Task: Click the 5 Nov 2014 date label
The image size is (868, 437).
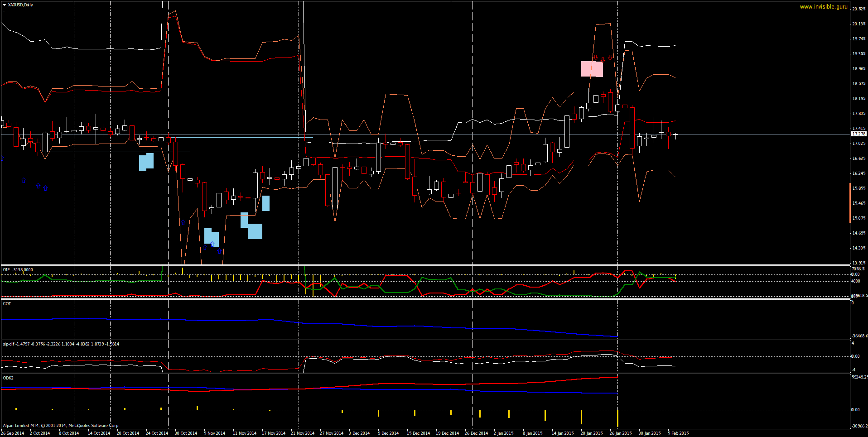Action: [x=215, y=433]
